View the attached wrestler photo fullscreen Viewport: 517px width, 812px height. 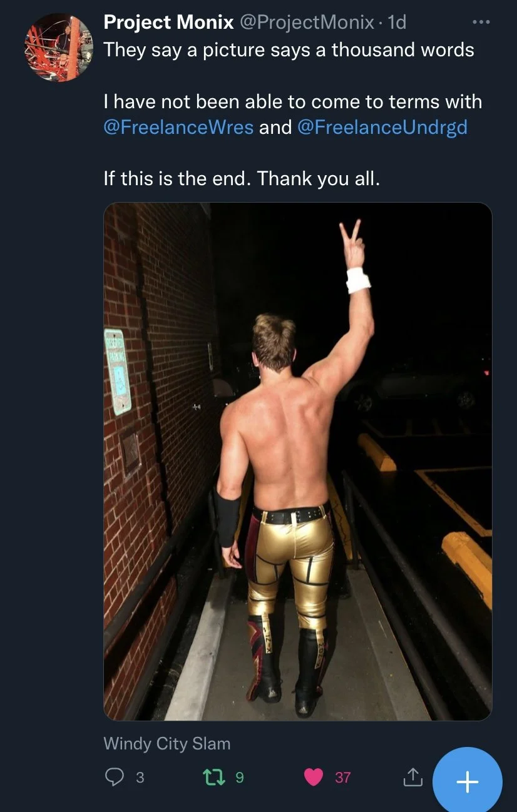298,462
